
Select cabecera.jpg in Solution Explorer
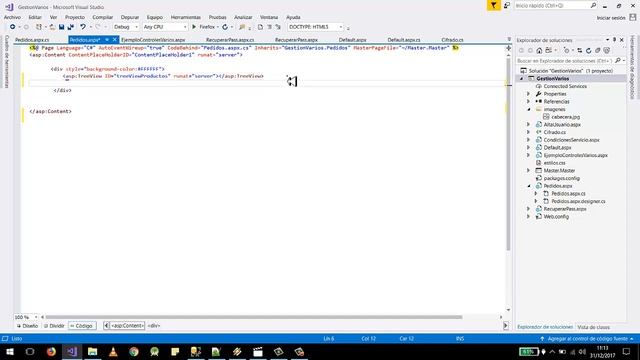565,117
